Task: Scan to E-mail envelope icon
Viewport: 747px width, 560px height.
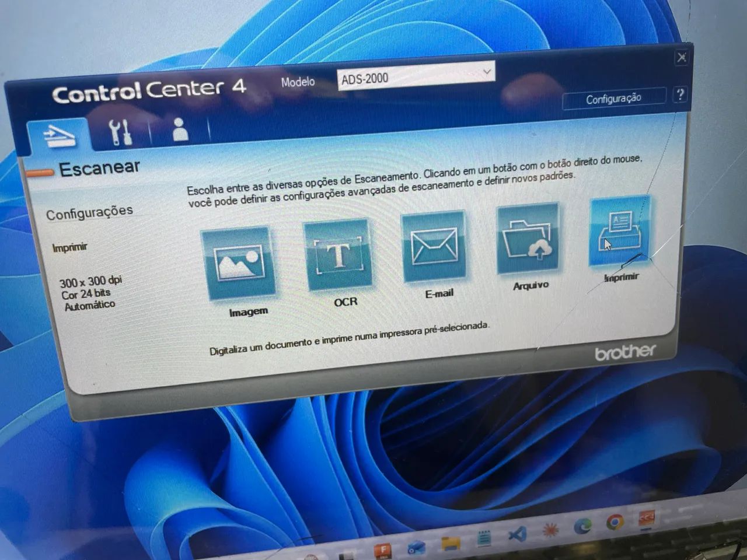Action: [434, 246]
